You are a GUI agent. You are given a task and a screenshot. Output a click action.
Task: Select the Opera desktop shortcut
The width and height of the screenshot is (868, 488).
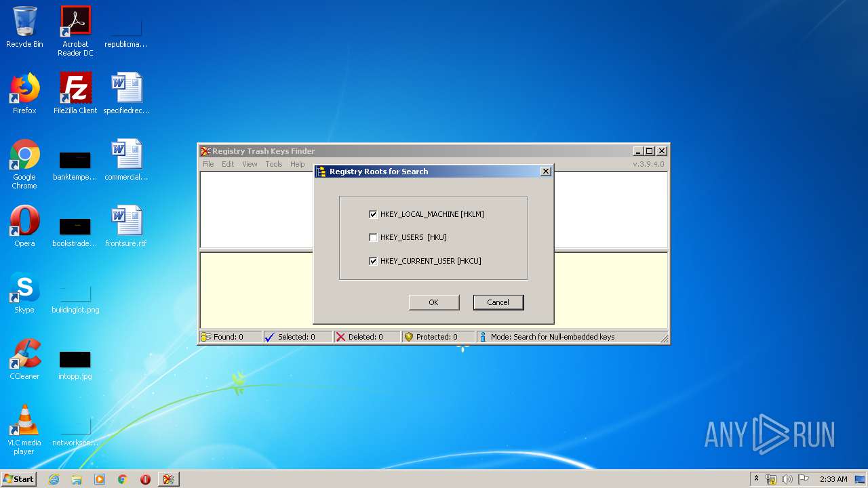(24, 226)
